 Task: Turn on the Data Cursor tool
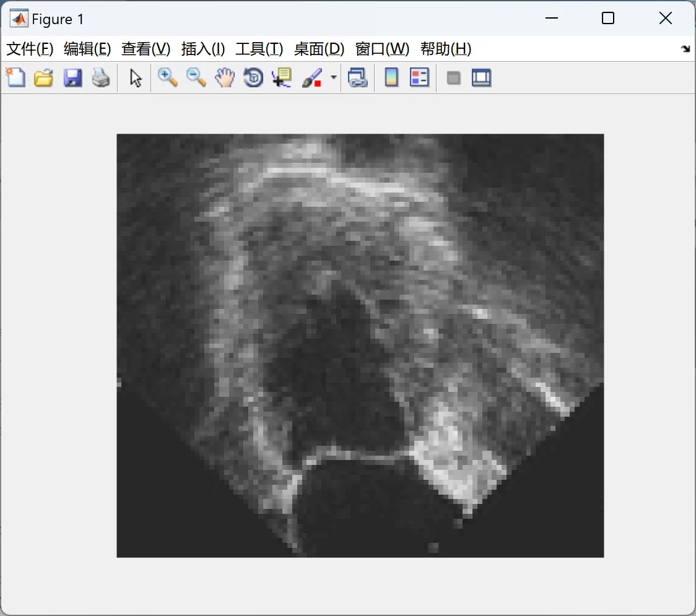[x=282, y=77]
